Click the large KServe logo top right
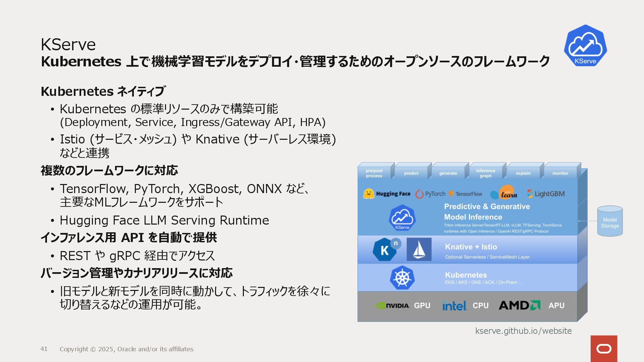Image resolution: width=644 pixels, height=362 pixels. tap(585, 46)
